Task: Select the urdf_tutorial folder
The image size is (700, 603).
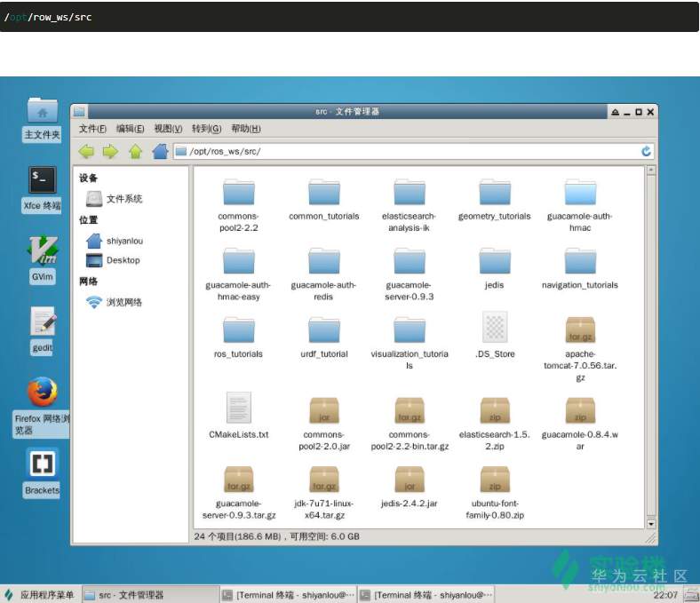Action: click(324, 337)
